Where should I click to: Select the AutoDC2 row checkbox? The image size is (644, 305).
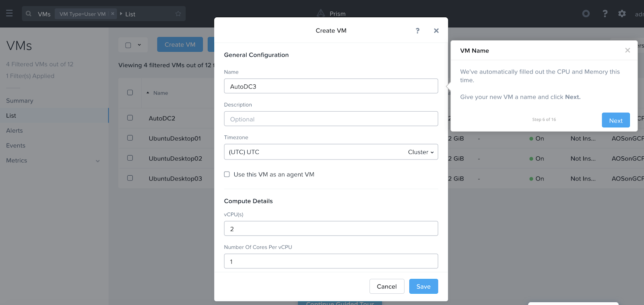[x=130, y=118]
